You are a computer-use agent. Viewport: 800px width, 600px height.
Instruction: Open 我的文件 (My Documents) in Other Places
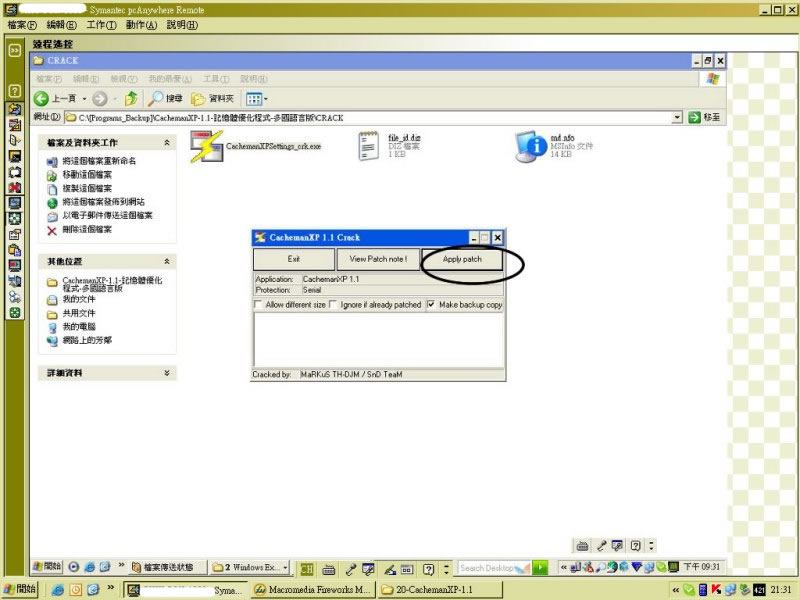click(79, 299)
